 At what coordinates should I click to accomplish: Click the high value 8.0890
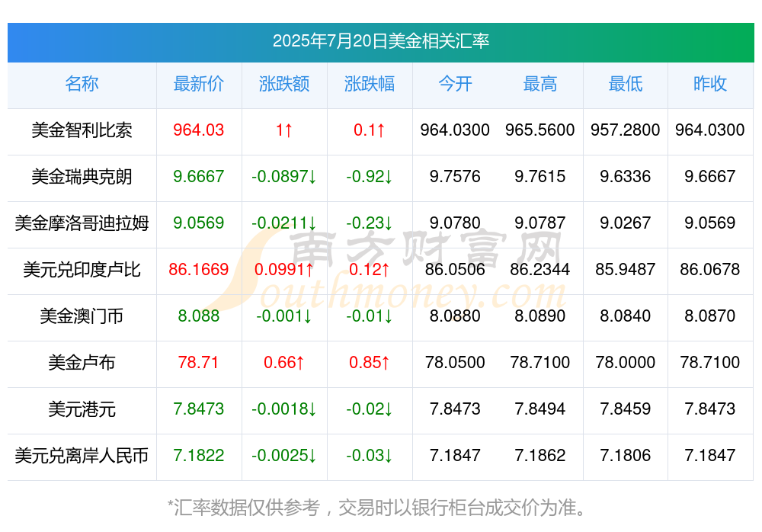[x=540, y=316]
